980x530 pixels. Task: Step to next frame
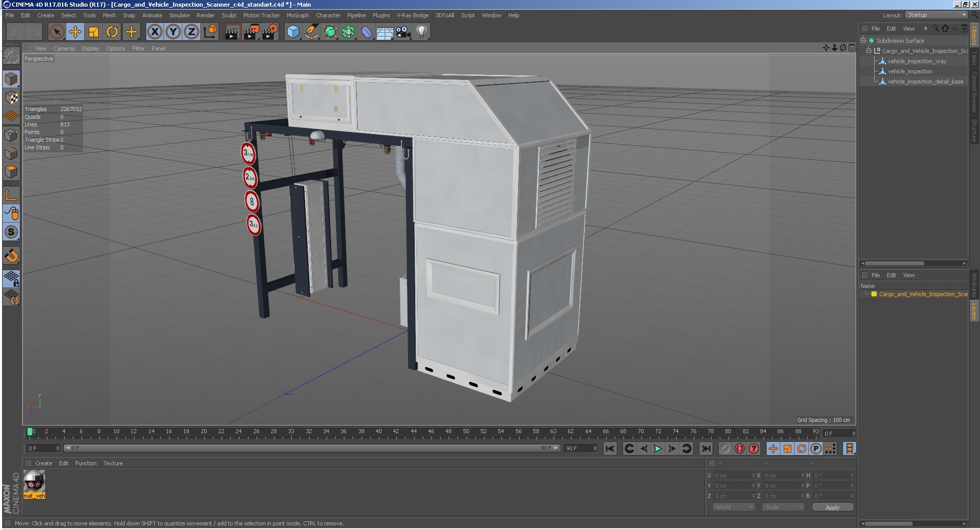(672, 448)
